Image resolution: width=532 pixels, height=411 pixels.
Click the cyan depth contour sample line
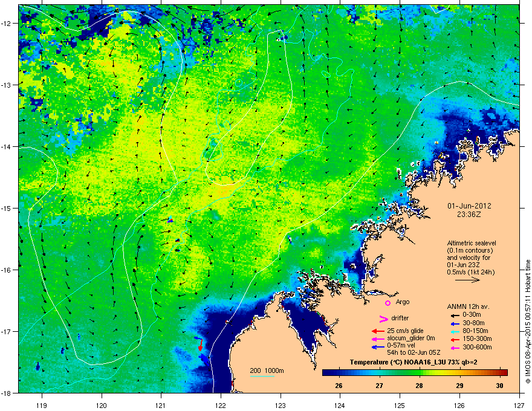[262, 376]
